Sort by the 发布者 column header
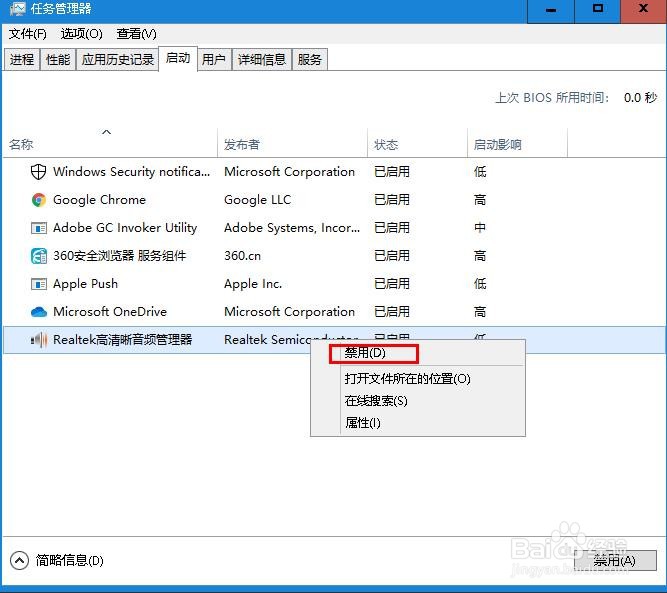Viewport: 667px width, 593px height. point(292,142)
